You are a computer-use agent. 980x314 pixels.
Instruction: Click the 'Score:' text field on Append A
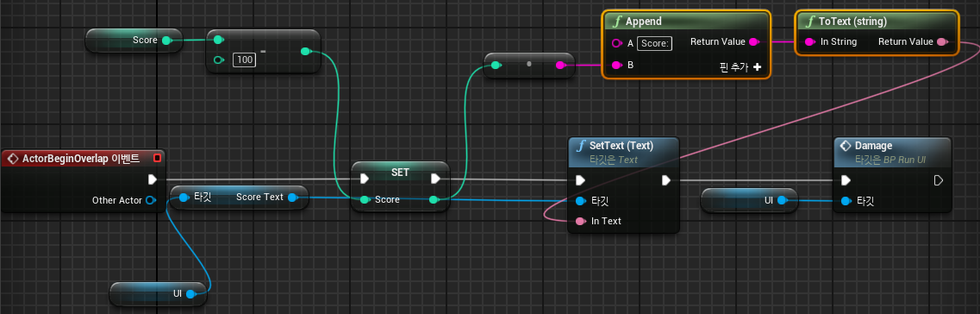click(654, 43)
